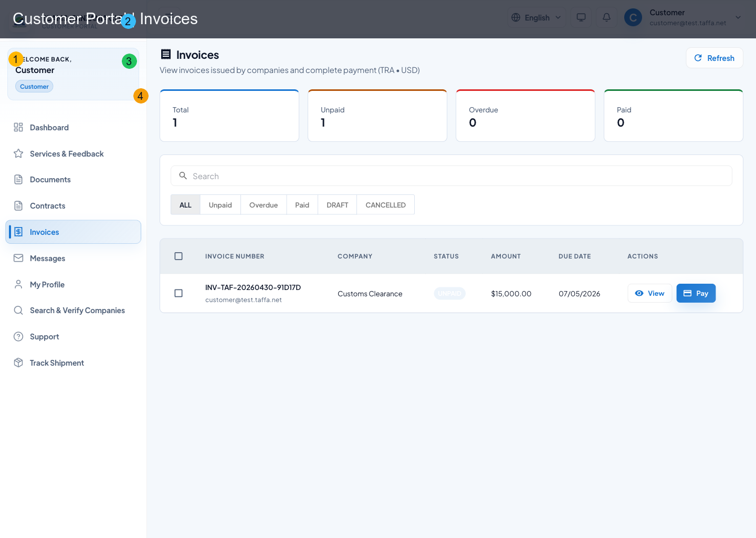Click the Customs Clearance company cell
Image resolution: width=756 pixels, height=538 pixels.
(370, 294)
